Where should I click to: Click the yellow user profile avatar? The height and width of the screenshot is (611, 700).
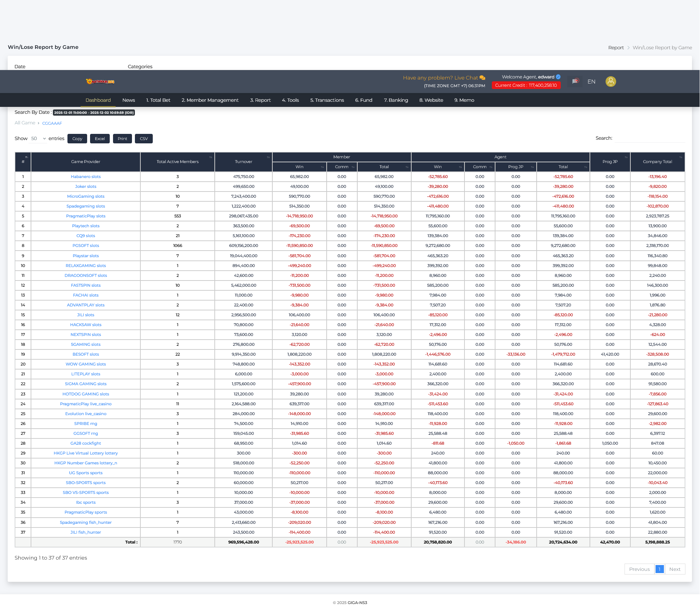[x=611, y=81]
